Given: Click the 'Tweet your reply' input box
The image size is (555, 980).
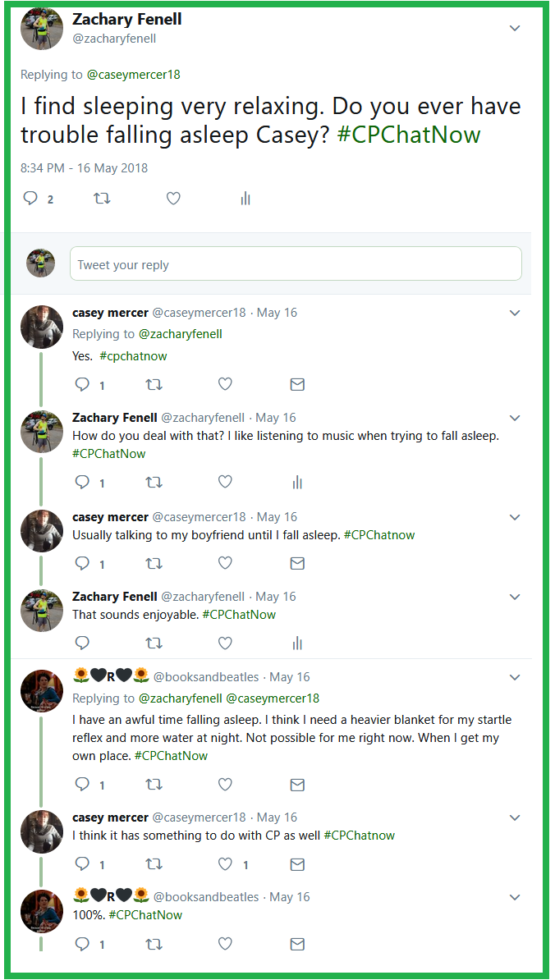Looking at the screenshot, I should coord(296,264).
